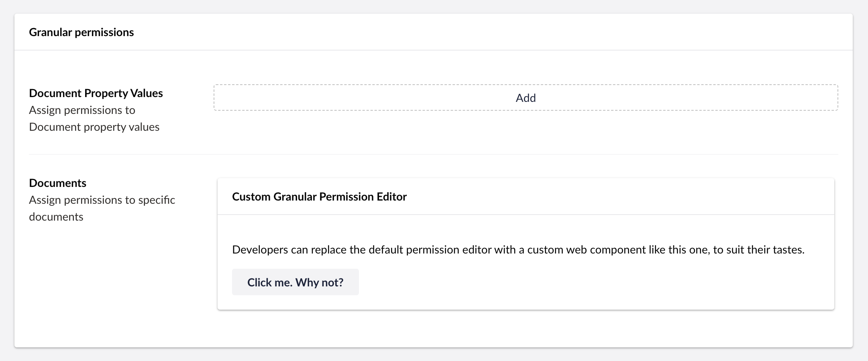Click the 'Developers can replace' paragraph text
The height and width of the screenshot is (361, 868).
518,249
